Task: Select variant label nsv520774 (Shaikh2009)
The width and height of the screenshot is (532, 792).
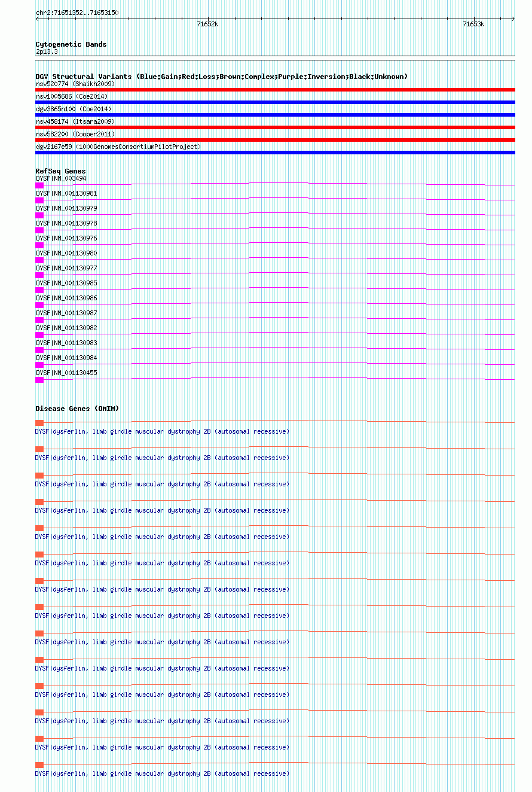Action: pyautogui.click(x=75, y=84)
